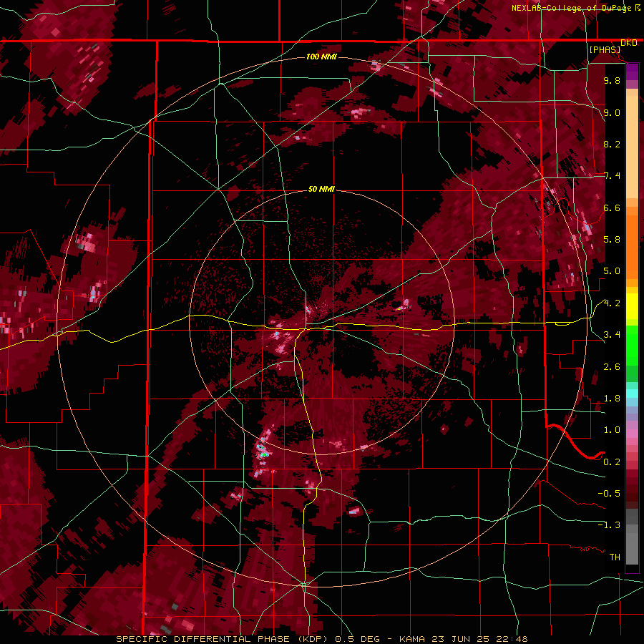This screenshot has height=644, width=644.
Task: Click the 6.6 scale value
Action: 612,208
